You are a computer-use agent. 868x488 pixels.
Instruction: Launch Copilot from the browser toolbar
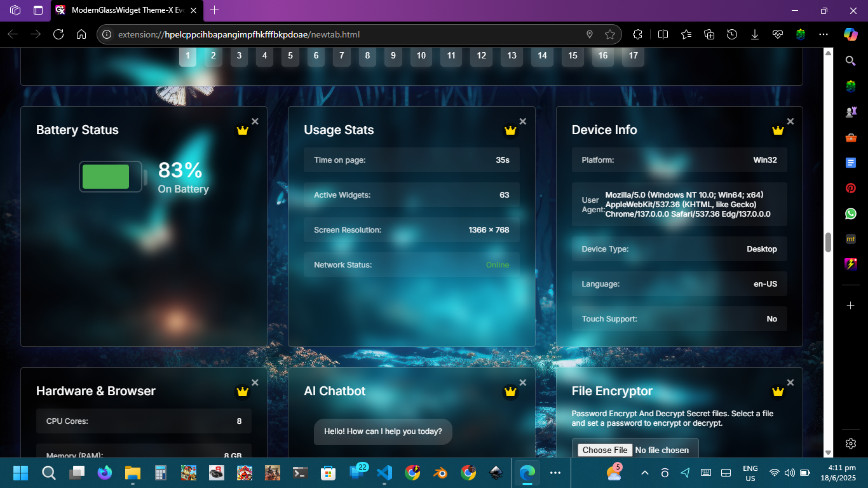850,34
